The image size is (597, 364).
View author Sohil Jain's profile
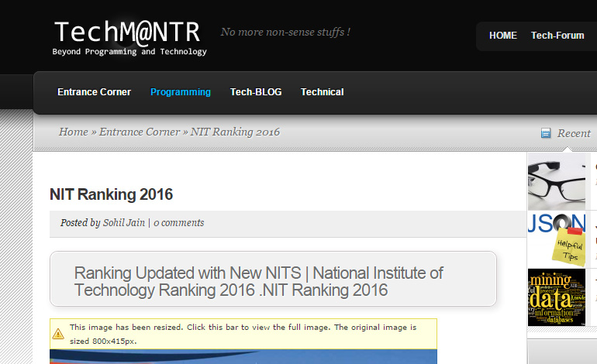pyautogui.click(x=123, y=223)
